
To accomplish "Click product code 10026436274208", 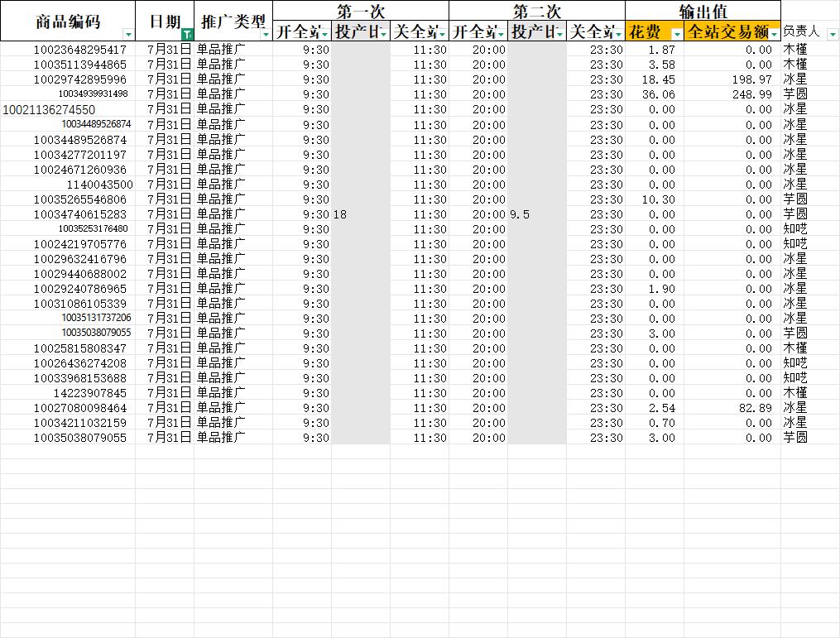I will pyautogui.click(x=79, y=364).
